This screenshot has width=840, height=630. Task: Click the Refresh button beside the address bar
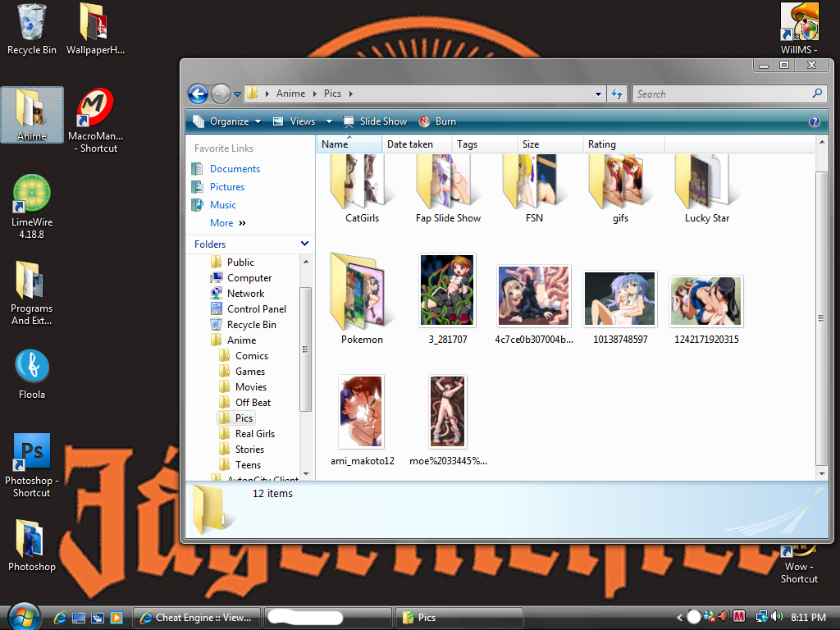tap(618, 94)
